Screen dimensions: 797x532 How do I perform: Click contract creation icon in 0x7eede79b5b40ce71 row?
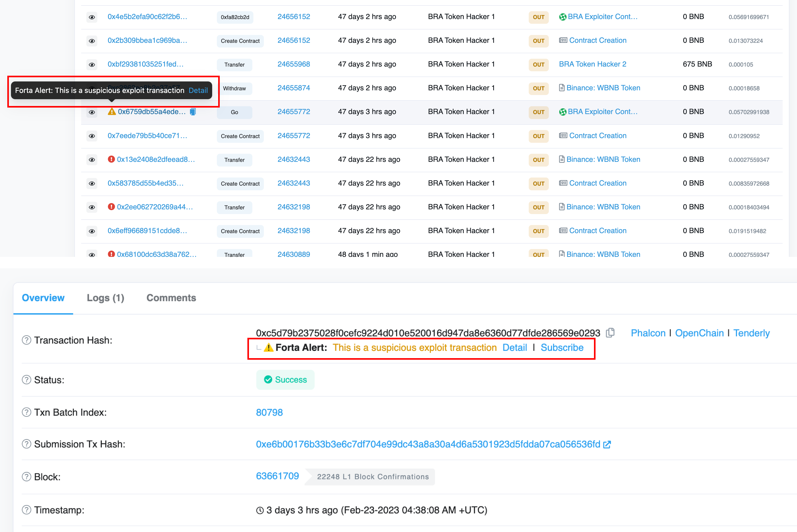coord(563,136)
